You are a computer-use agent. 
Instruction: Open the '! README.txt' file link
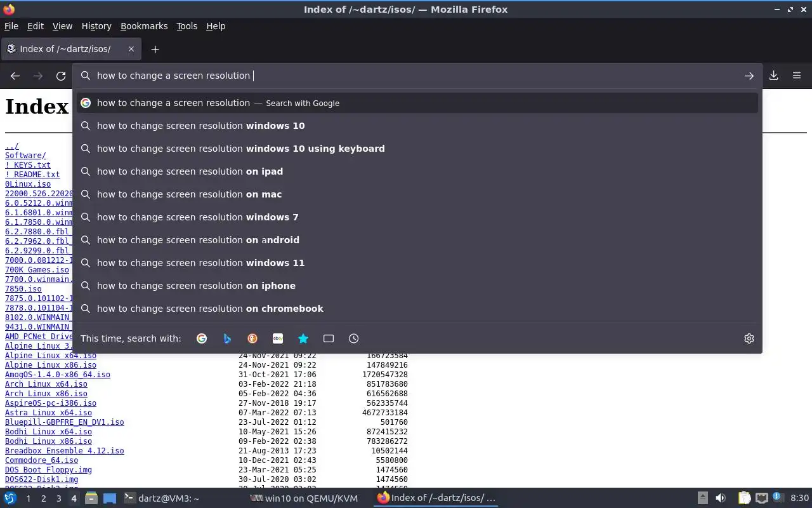click(32, 175)
